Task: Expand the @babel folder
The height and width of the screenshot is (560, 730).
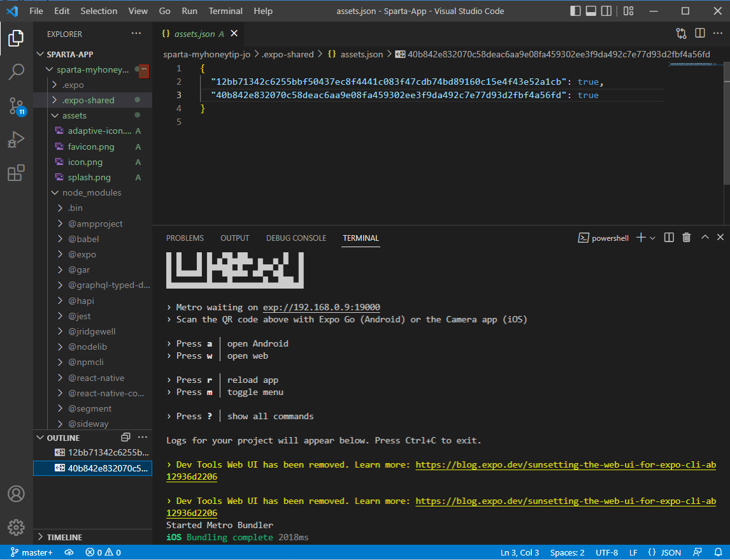Action: tap(92, 239)
